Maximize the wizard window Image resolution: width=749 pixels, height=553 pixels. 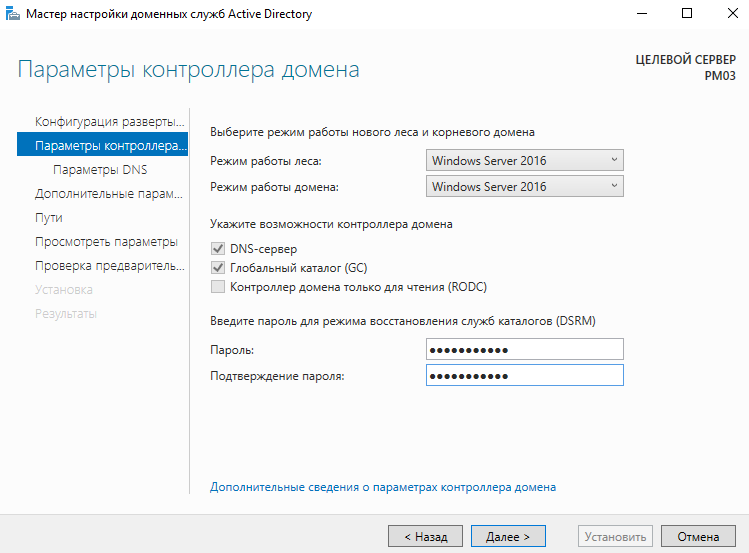pyautogui.click(x=687, y=13)
